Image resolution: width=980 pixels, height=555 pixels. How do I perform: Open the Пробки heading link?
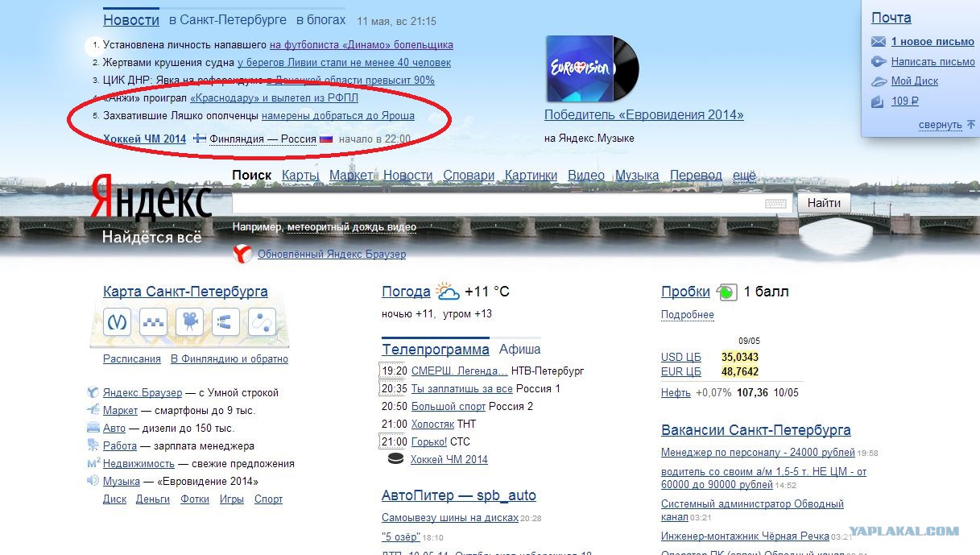685,292
